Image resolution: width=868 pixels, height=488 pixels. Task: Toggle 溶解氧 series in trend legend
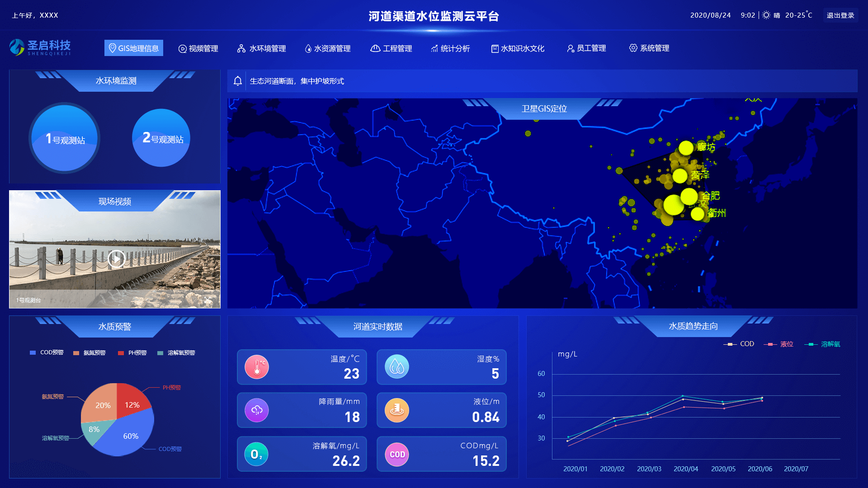tap(822, 344)
